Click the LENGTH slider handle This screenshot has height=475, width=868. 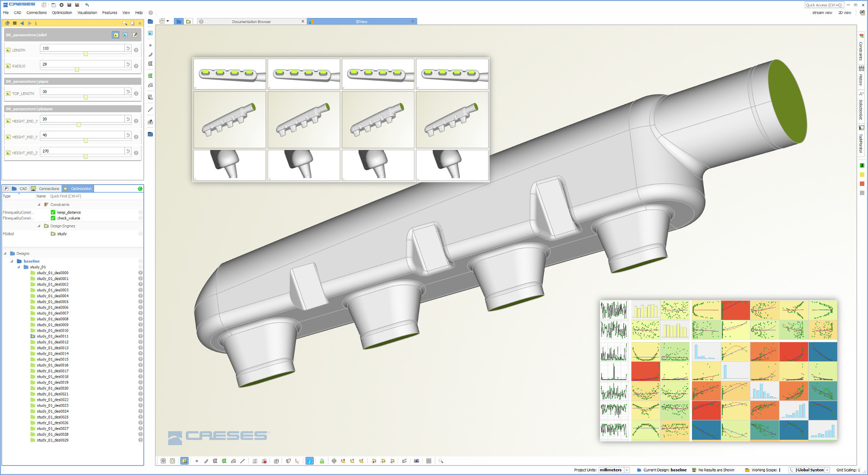[x=85, y=54]
